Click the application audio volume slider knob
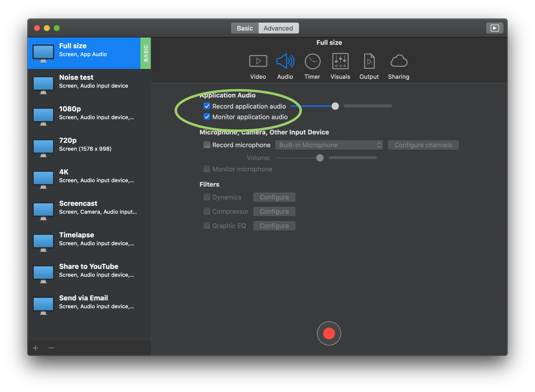 (x=335, y=106)
